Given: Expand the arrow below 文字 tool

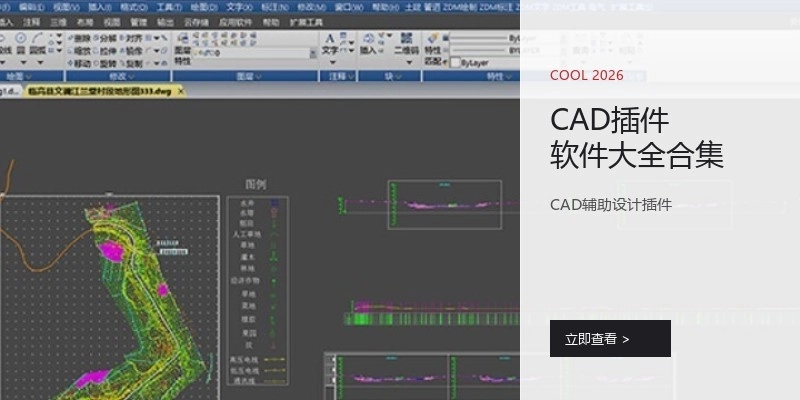Looking at the screenshot, I should click(x=333, y=62).
